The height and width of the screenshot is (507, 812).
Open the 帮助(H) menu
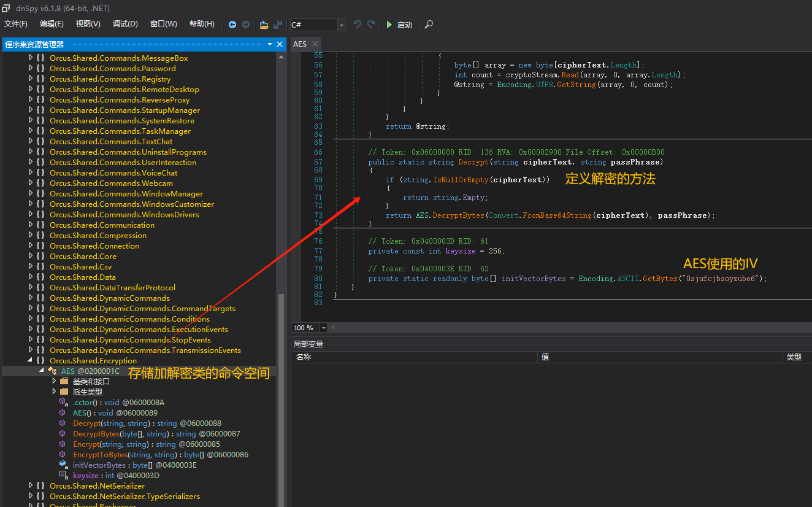202,24
